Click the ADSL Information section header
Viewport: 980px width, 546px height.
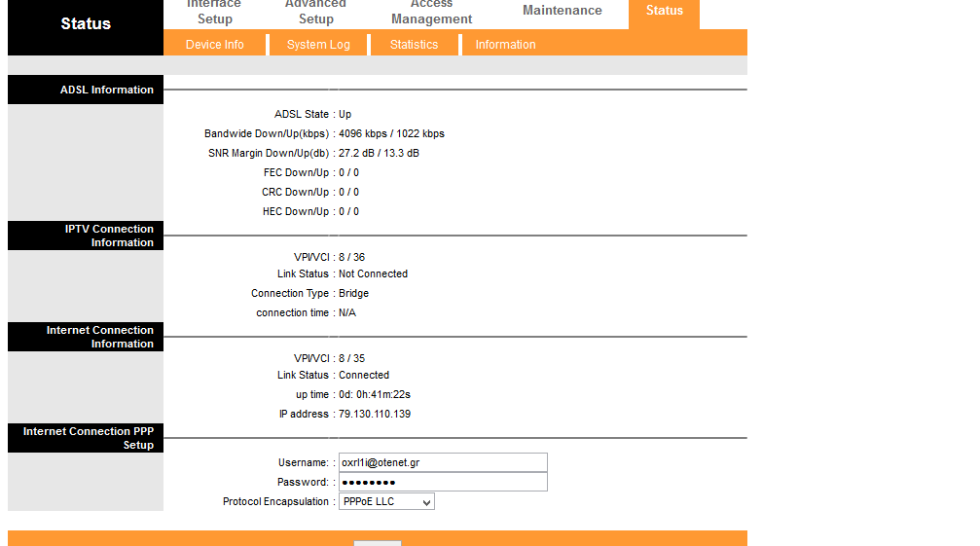86,90
